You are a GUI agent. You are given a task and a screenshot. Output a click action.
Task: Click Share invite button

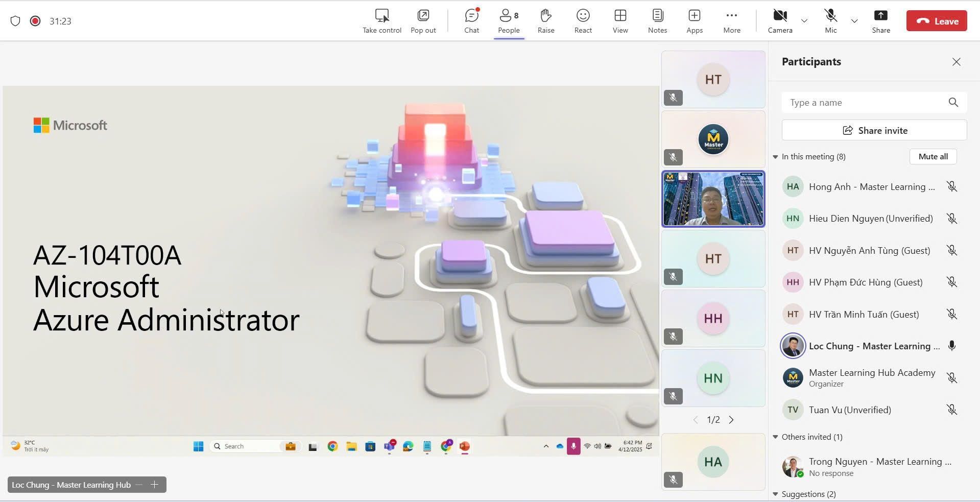874,130
